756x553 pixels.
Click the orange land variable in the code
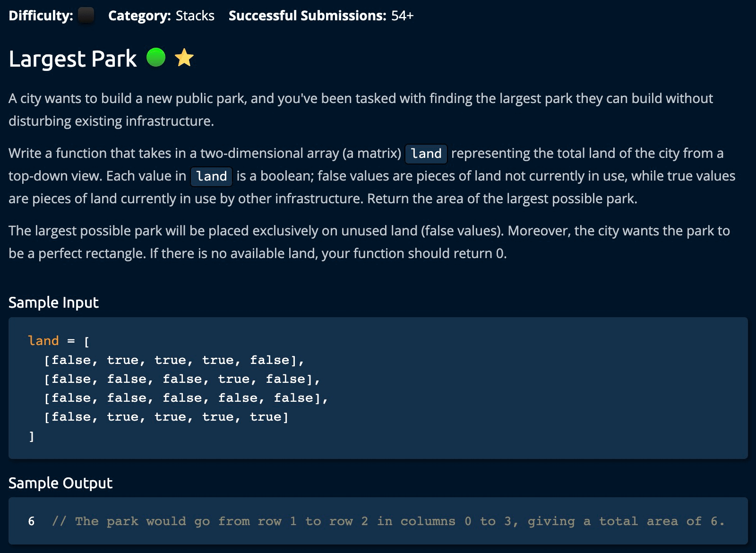43,341
